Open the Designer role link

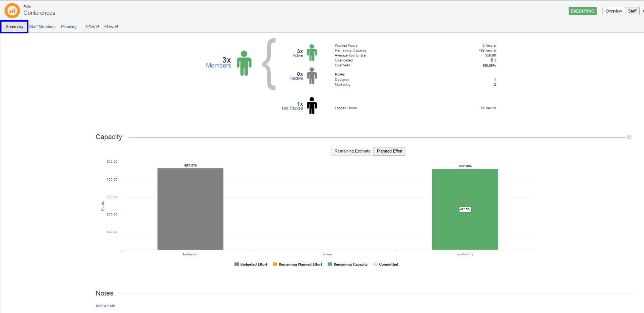point(342,80)
